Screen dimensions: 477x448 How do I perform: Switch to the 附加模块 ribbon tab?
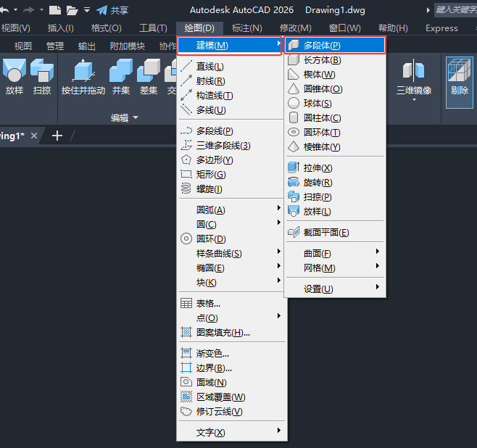(x=127, y=46)
